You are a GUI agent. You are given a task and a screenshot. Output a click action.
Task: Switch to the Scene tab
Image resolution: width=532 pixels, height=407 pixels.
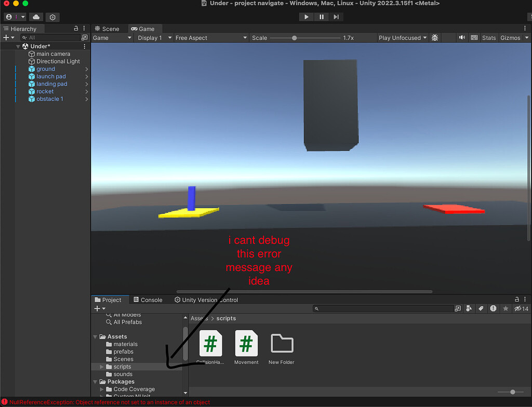107,29
